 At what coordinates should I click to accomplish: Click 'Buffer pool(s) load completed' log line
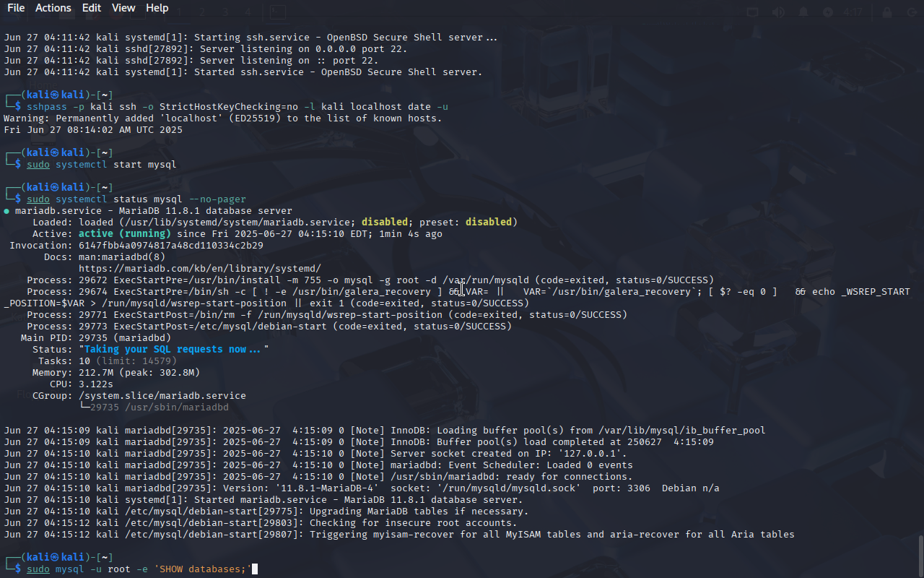[359, 442]
